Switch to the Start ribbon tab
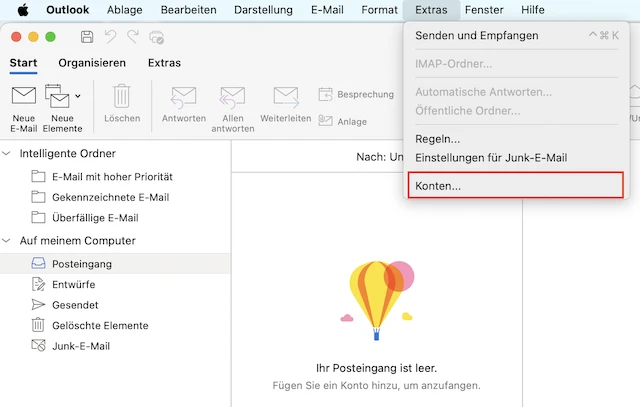 tap(23, 63)
